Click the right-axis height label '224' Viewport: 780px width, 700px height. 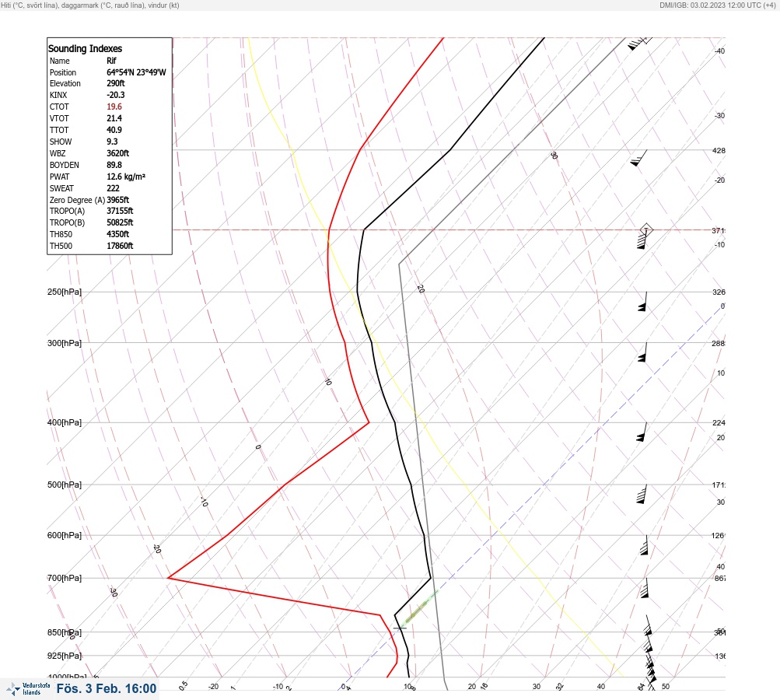click(x=719, y=423)
